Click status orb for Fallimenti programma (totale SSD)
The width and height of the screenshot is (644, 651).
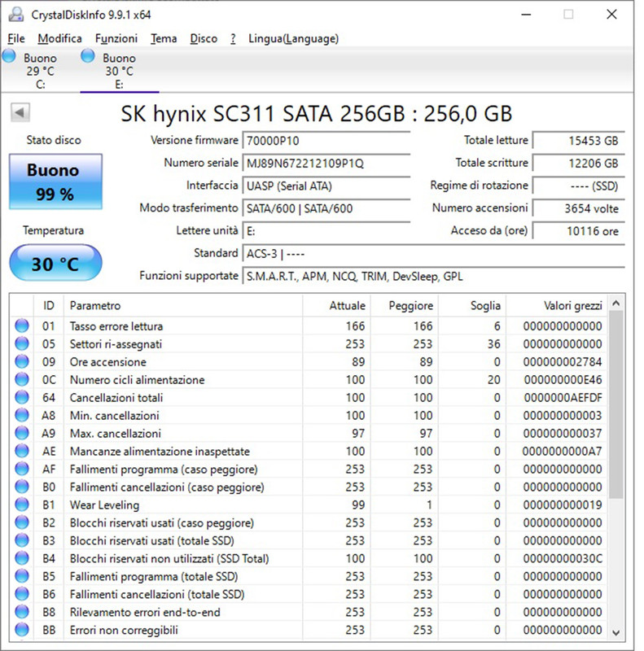22,576
